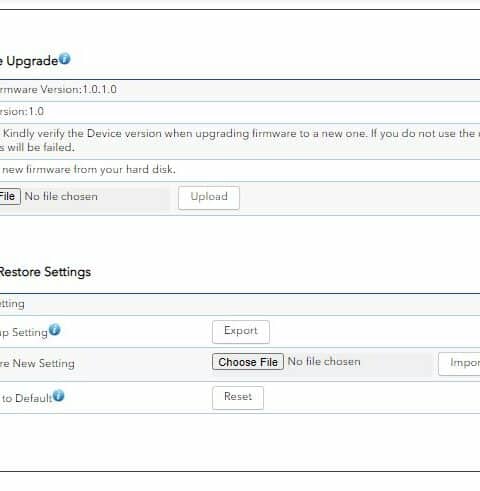This screenshot has width=480, height=491.
Task: Click the info icon next to Upgrade heading
Action: (x=65, y=59)
